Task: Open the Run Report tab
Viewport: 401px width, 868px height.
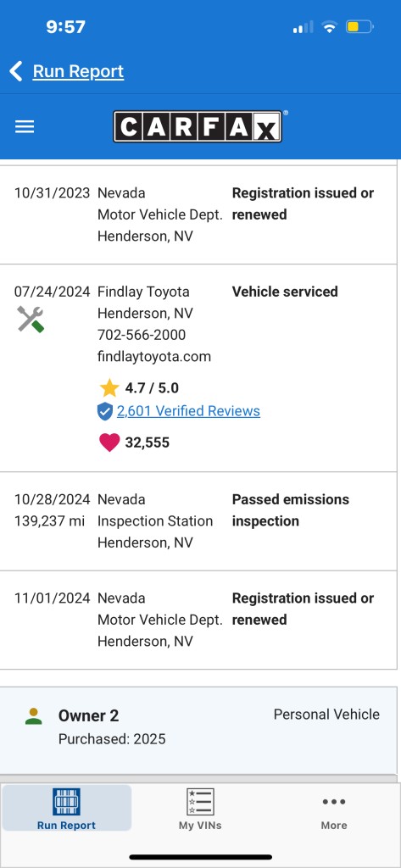Action: [x=66, y=808]
